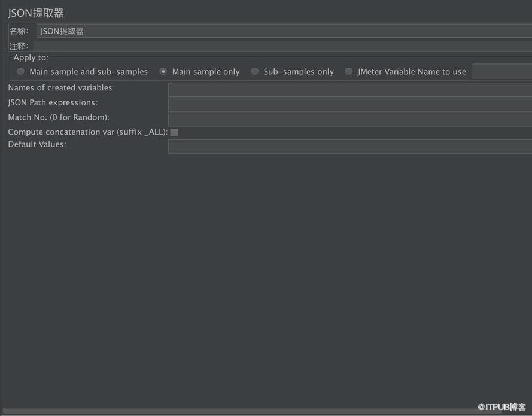The image size is (532, 416).
Task: Click the 'Match No. (0 for Random):' label
Action: [59, 117]
